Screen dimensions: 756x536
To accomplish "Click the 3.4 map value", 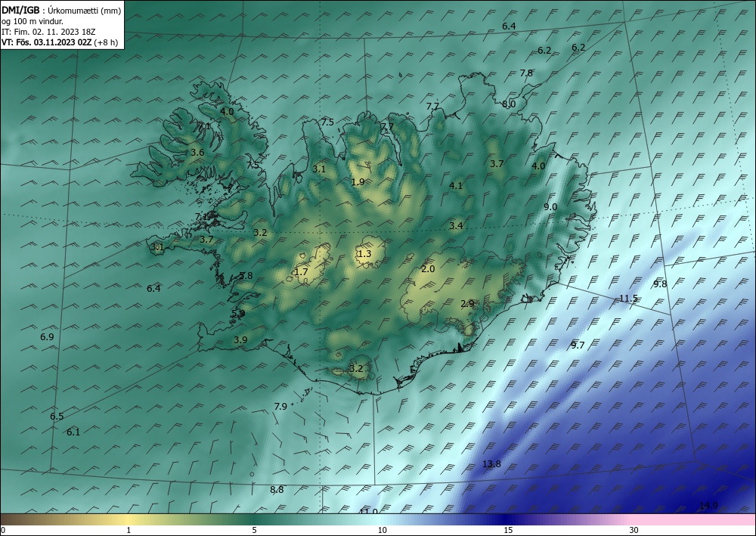I will pyautogui.click(x=456, y=225).
